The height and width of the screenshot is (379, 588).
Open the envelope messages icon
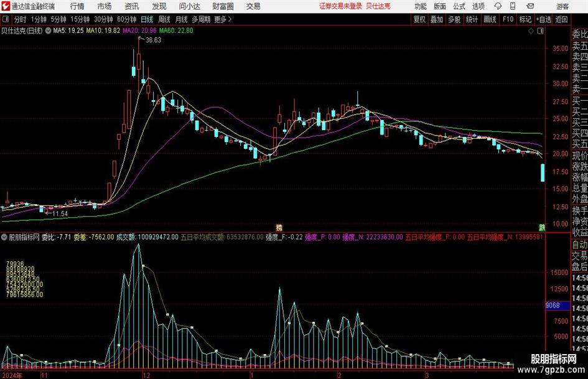click(530, 6)
